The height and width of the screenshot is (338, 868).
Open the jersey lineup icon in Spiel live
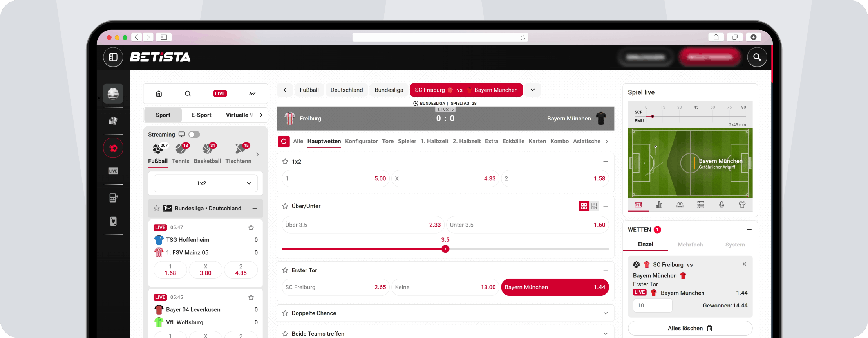tap(742, 205)
